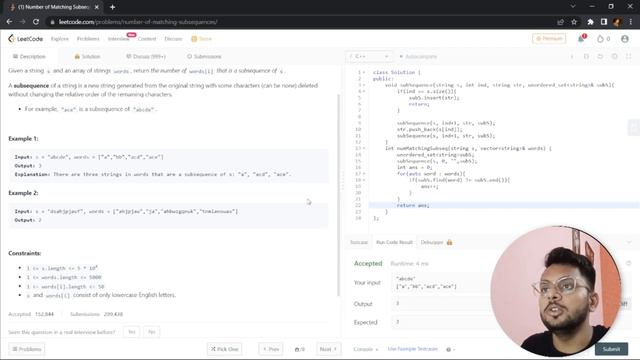Screen dimensions: 640x360
Task: Open the browser extensions puzzle icon
Action: point(590,22)
